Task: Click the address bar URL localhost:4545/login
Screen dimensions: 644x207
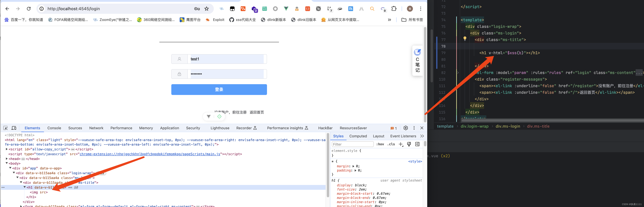Action: (x=74, y=9)
